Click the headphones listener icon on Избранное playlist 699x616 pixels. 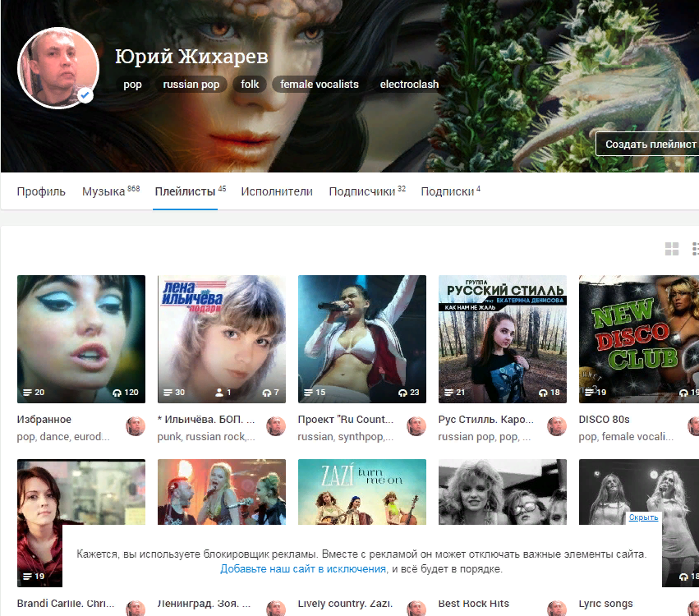(x=115, y=393)
